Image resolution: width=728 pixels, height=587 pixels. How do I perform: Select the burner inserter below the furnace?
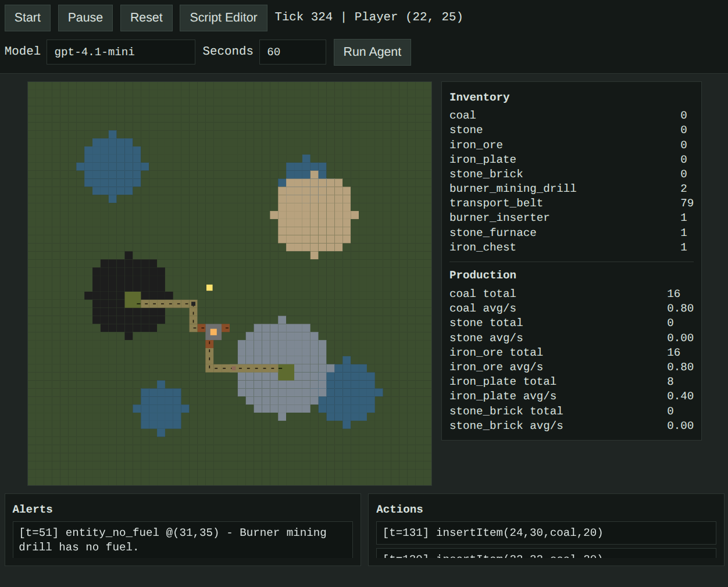[x=209, y=344]
